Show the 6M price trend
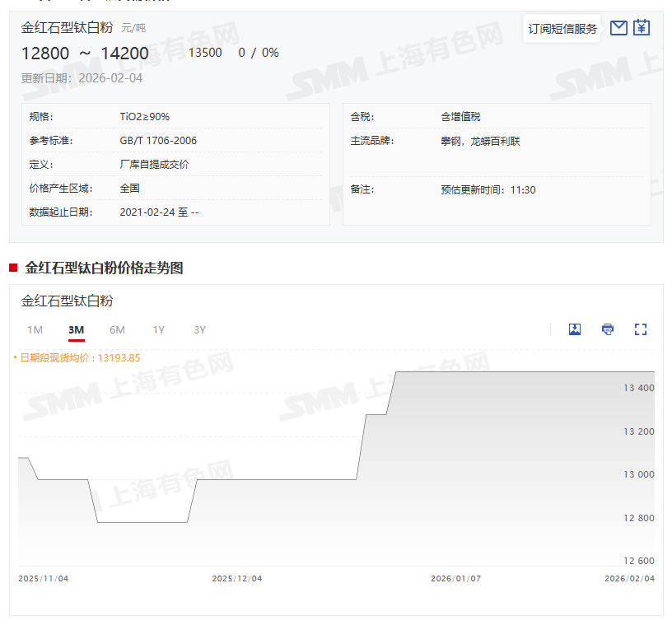This screenshot has height=625, width=672. pos(117,330)
